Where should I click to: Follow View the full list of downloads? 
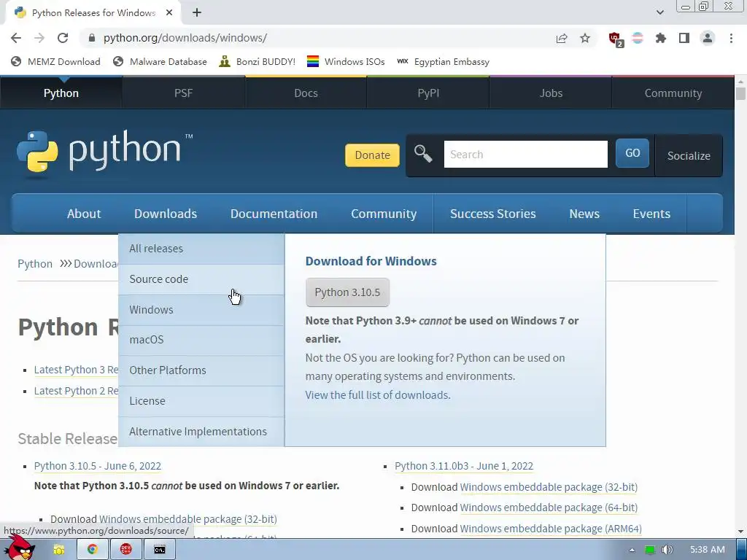(x=378, y=395)
